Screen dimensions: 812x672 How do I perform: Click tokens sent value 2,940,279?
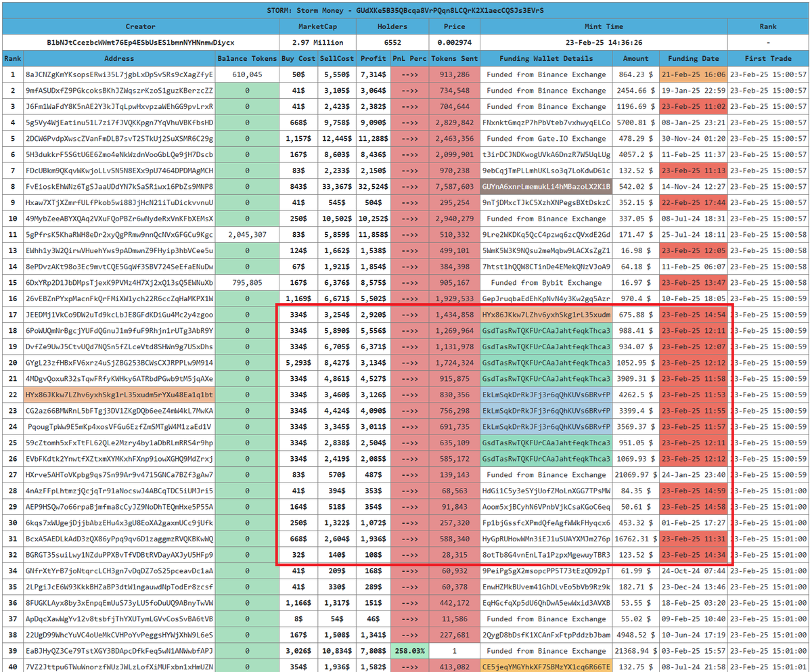pos(455,219)
